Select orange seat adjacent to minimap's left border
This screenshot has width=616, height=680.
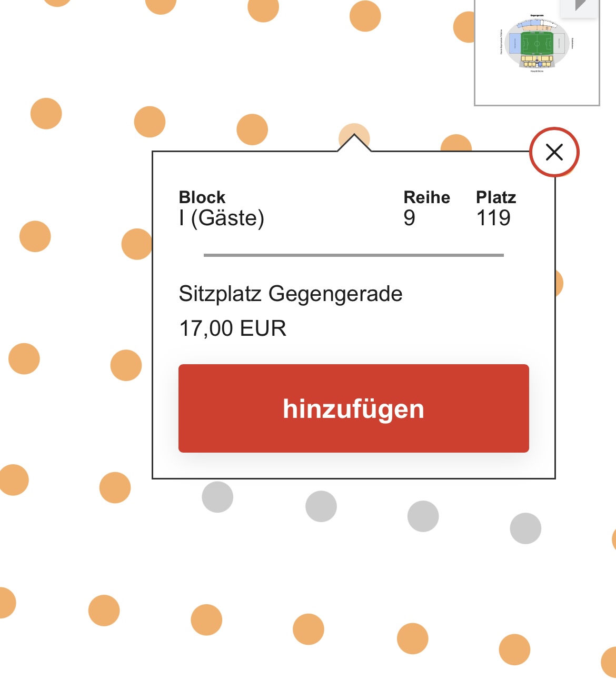coord(464,27)
